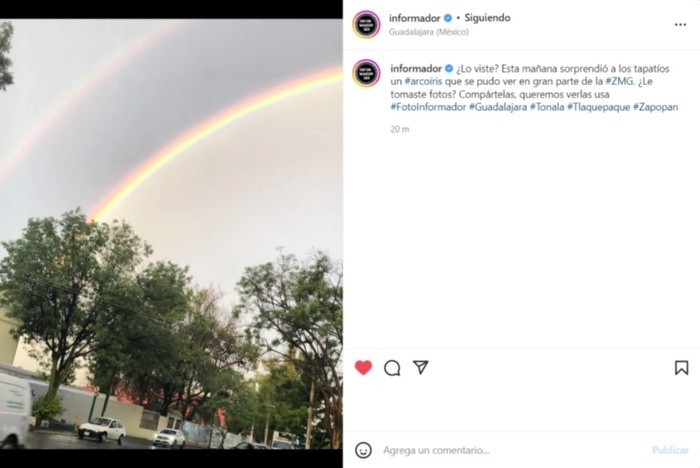The width and height of the screenshot is (700, 468).
Task: Open informador profile picture in header
Action: 366,25
